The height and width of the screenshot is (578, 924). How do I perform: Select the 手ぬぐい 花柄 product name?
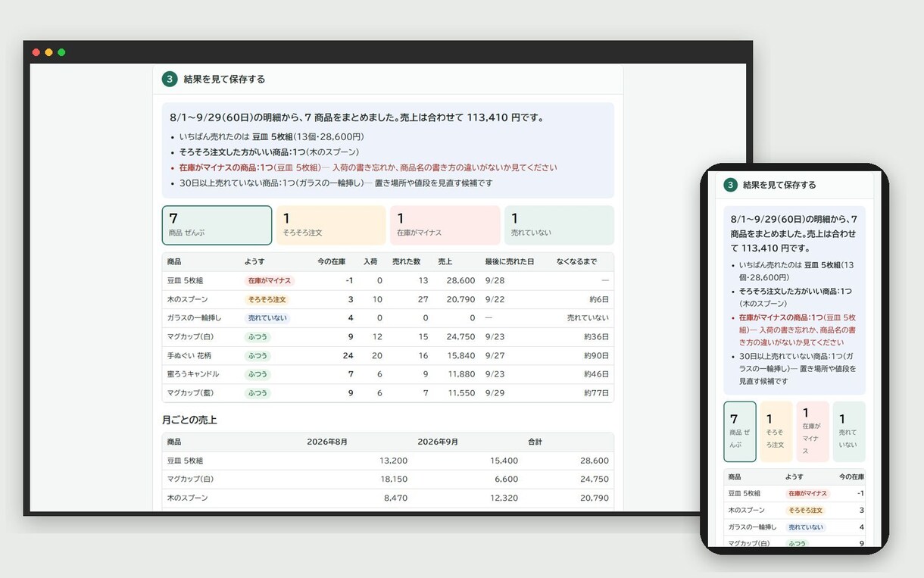[x=189, y=355]
